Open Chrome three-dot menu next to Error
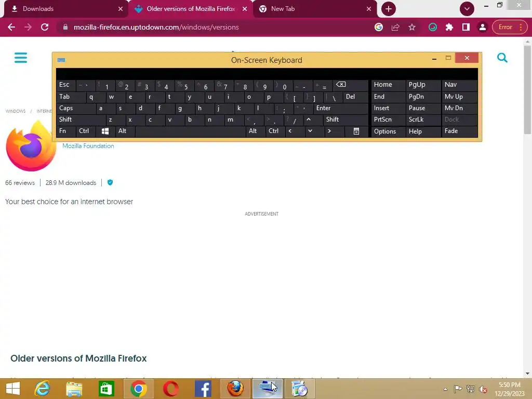The width and height of the screenshot is (532, 399). (521, 27)
